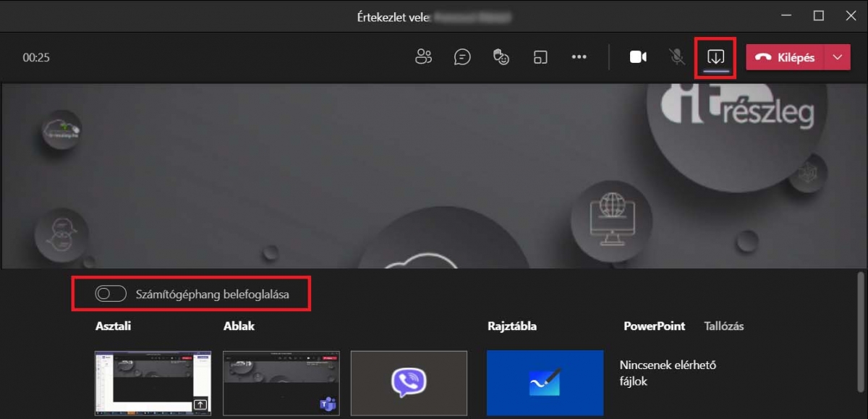Minimize the meeting window
The height and width of the screenshot is (419, 868).
coord(784,16)
